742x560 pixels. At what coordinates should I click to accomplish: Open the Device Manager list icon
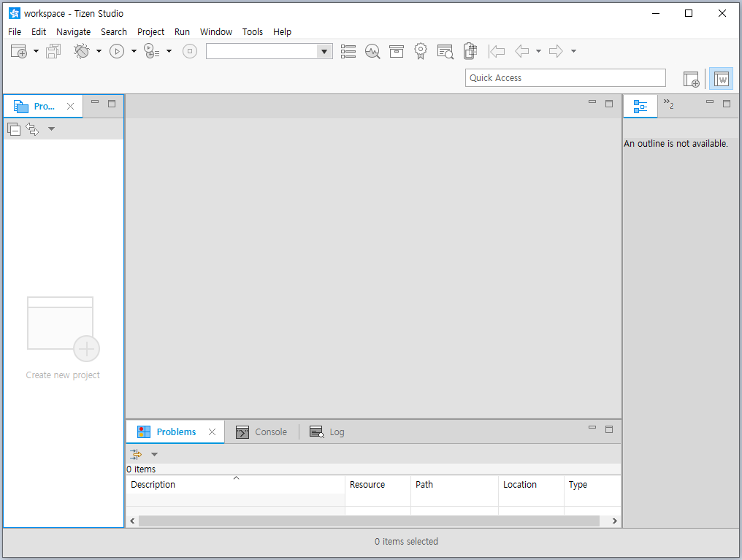coord(348,52)
